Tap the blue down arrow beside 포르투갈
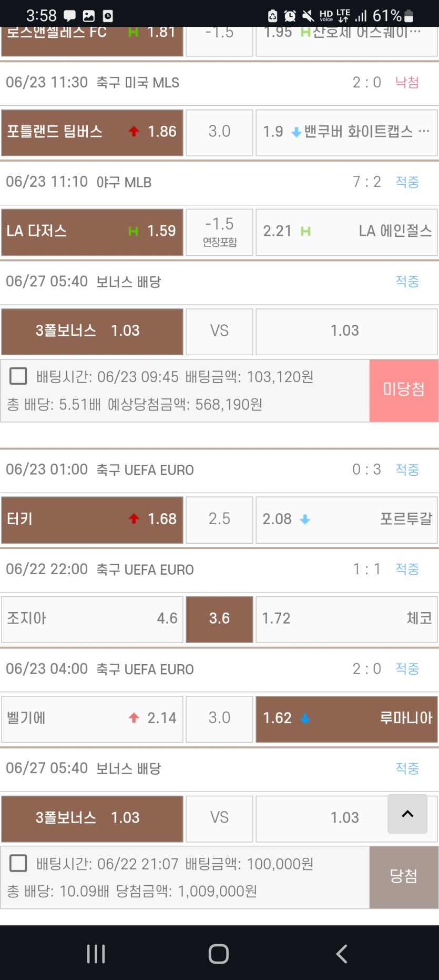 pos(305,519)
